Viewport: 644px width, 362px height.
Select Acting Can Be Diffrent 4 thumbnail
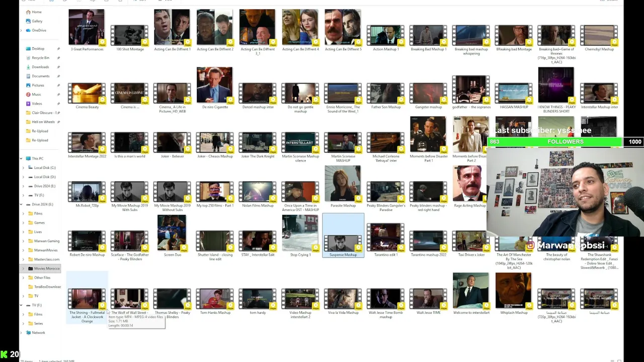coord(300,27)
